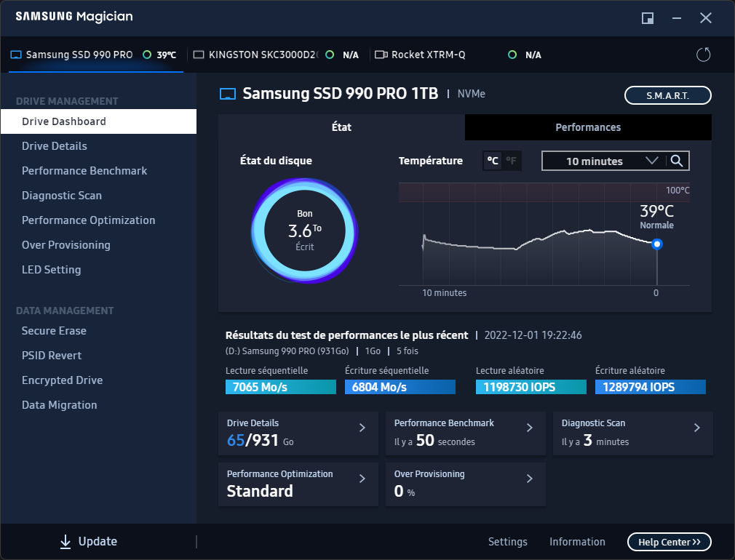Open Encrypted Drive in the sidebar

98,380
